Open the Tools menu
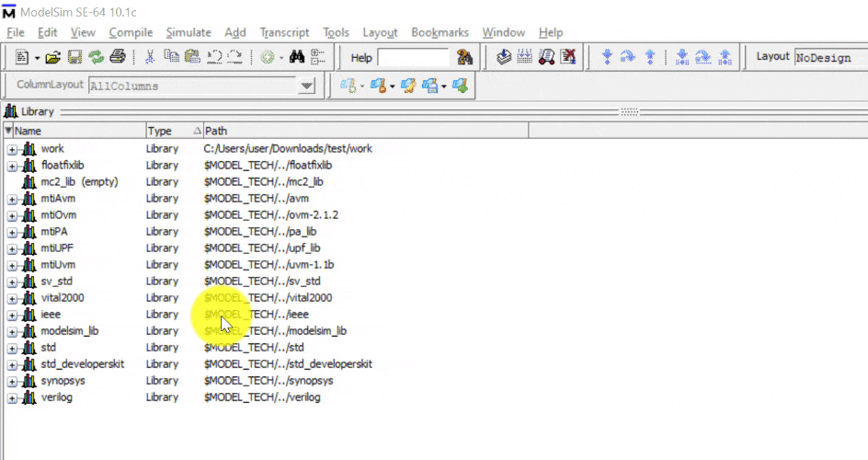Image resolution: width=868 pixels, height=460 pixels. [x=336, y=32]
